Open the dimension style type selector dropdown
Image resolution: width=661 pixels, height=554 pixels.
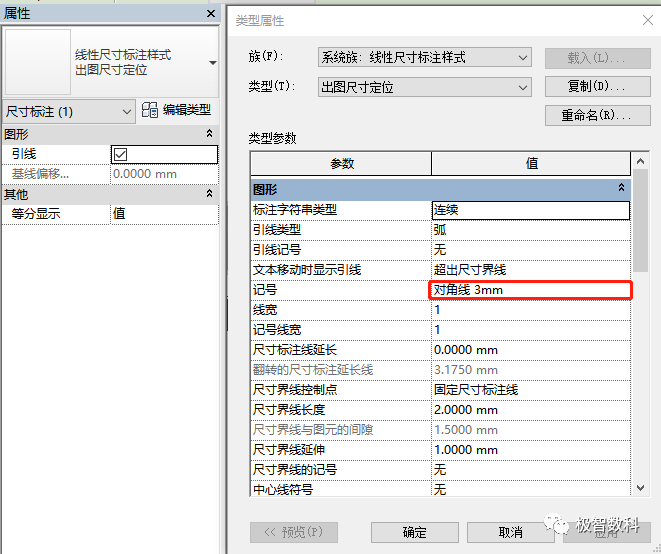(213, 63)
